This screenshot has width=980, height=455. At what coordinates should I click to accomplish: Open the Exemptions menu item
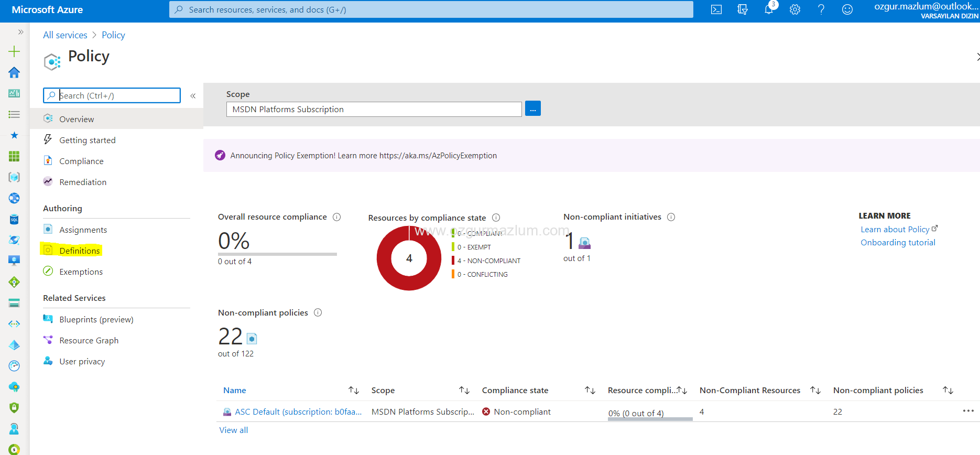click(116, 272)
